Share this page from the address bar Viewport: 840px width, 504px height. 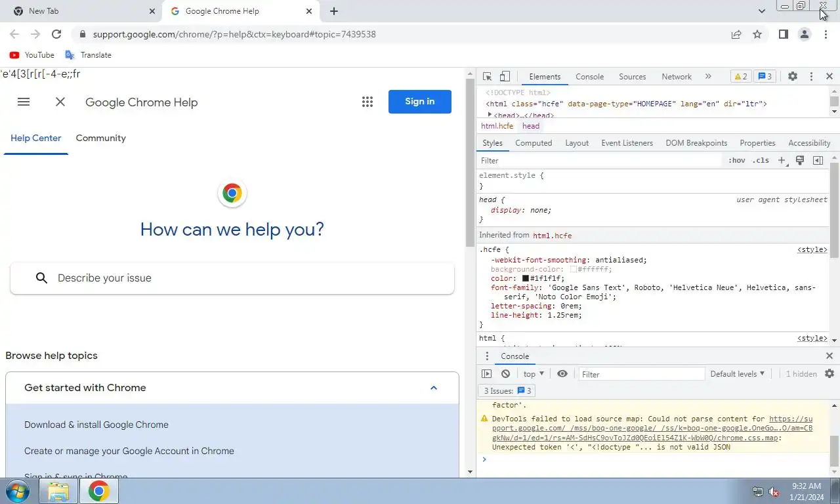[736, 34]
